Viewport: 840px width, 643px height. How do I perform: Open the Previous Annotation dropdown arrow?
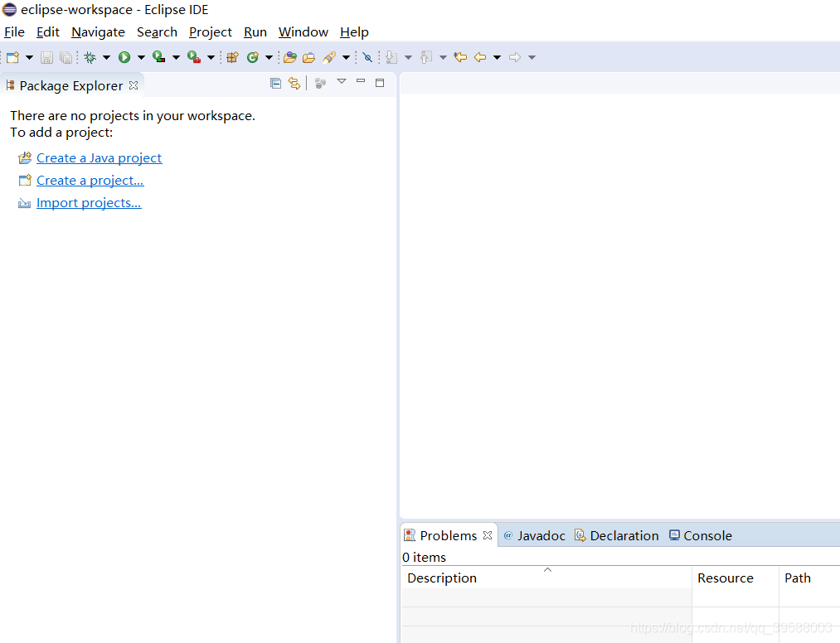(443, 57)
